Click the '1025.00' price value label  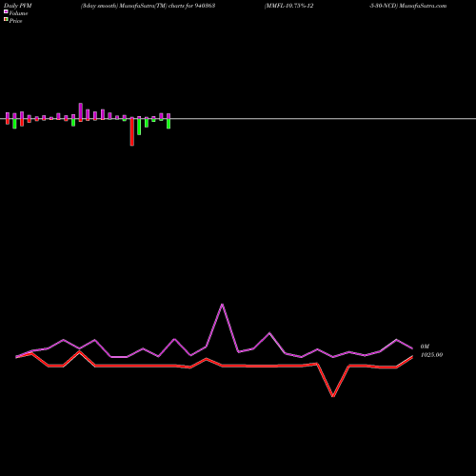click(431, 355)
